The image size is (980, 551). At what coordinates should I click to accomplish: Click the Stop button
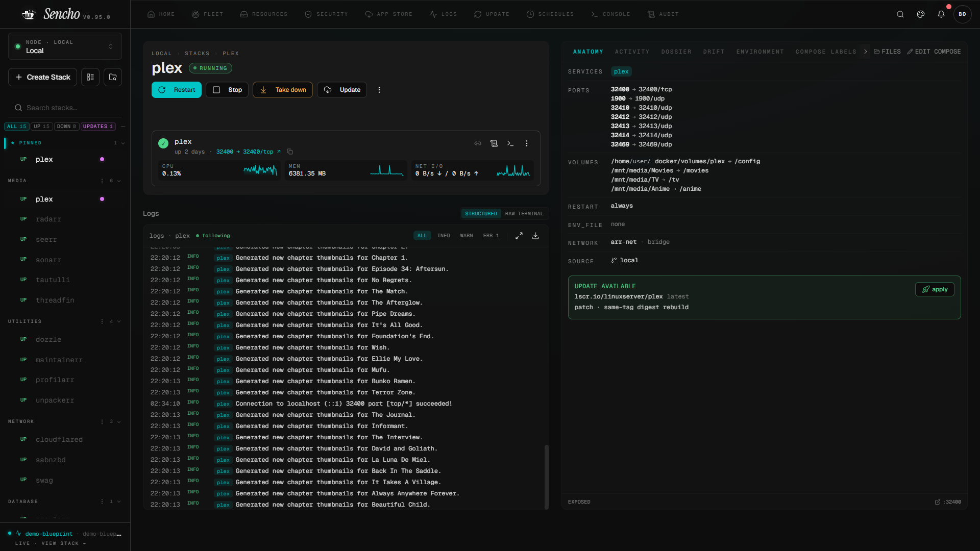(227, 90)
